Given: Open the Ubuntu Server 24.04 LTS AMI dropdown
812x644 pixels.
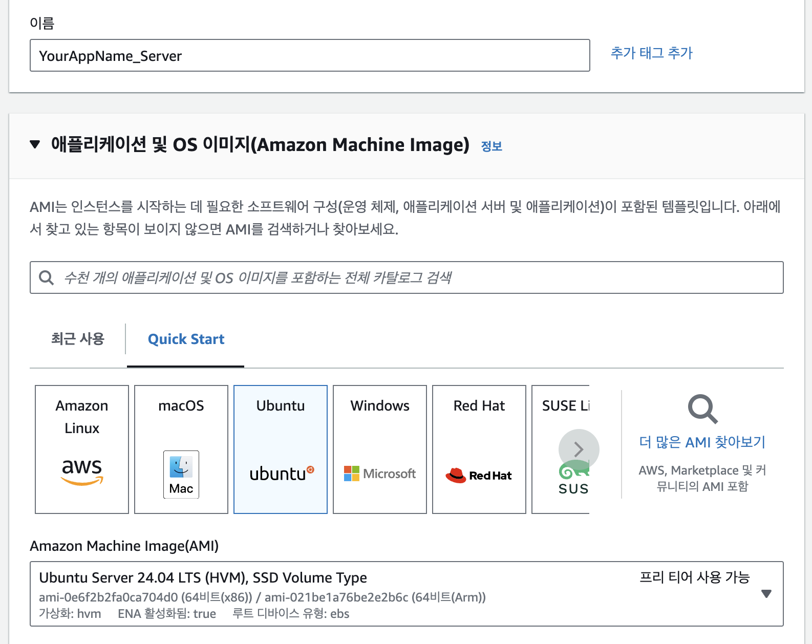Looking at the screenshot, I should pyautogui.click(x=407, y=594).
